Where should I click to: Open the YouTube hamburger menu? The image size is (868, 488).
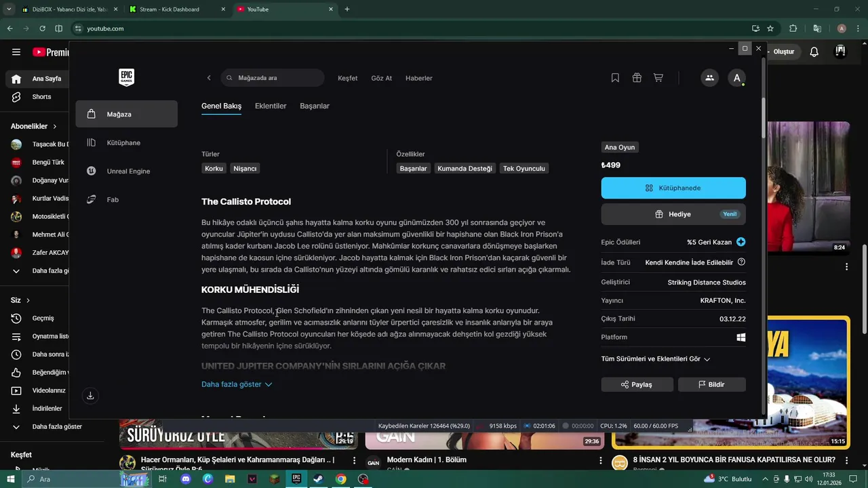[x=16, y=52]
